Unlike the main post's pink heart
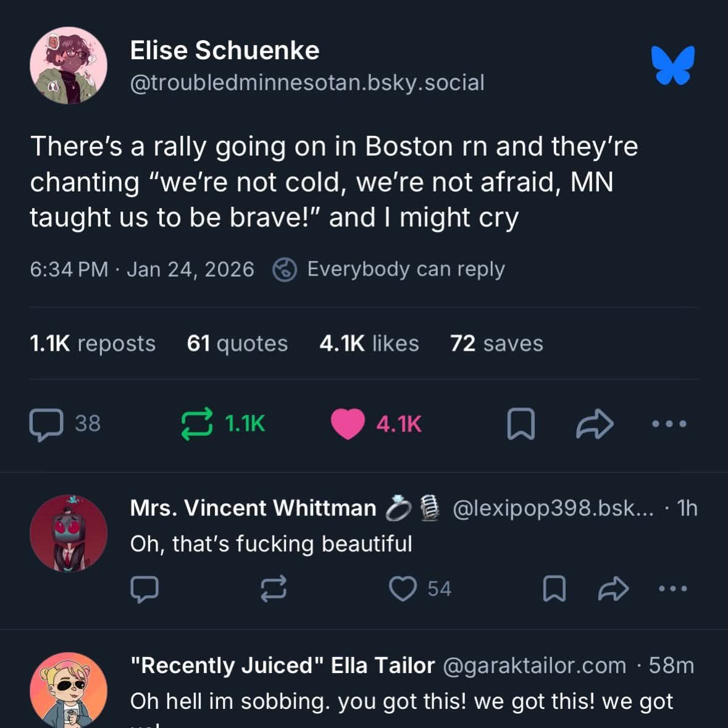The width and height of the screenshot is (728, 728). click(348, 424)
